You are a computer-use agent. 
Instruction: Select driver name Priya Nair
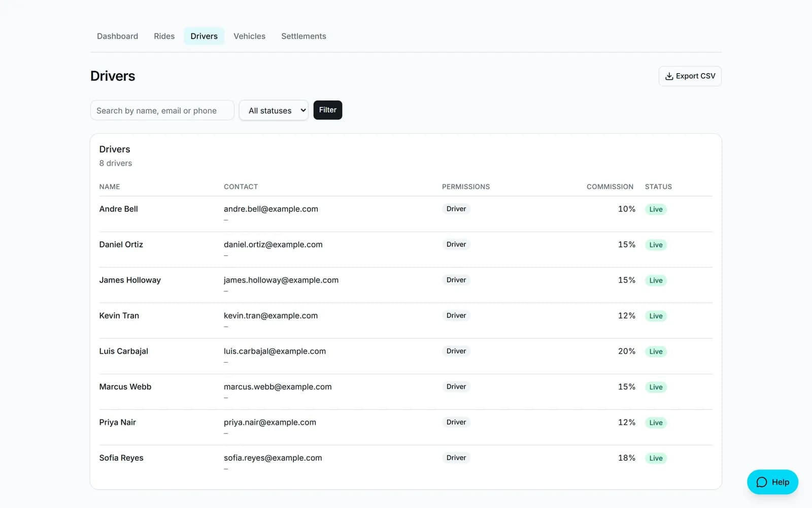pyautogui.click(x=117, y=422)
